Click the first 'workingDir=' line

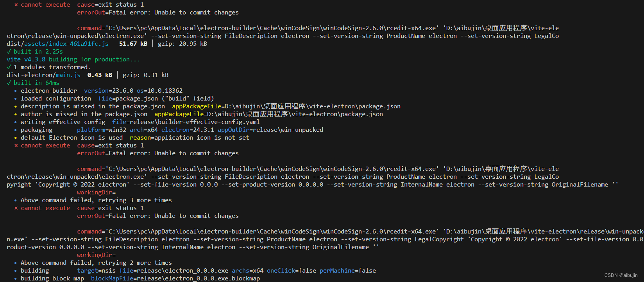coord(96,192)
